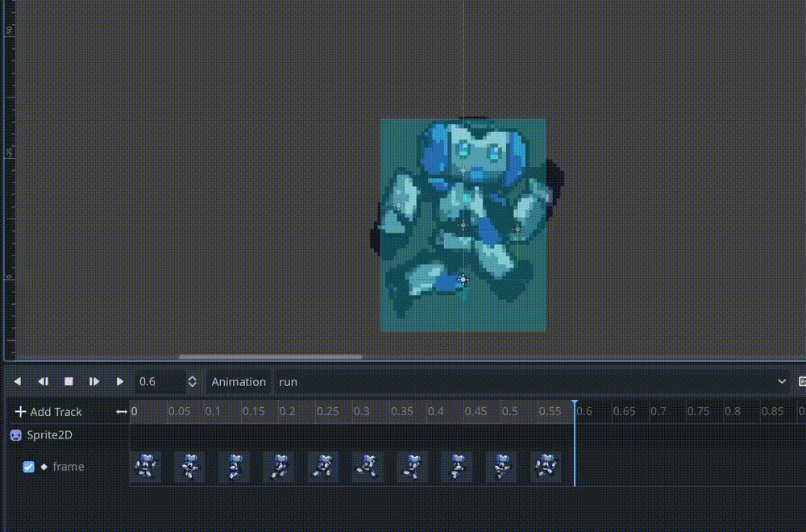
Task: Select the tenth frame keyframe thumbnail
Action: [x=546, y=467]
